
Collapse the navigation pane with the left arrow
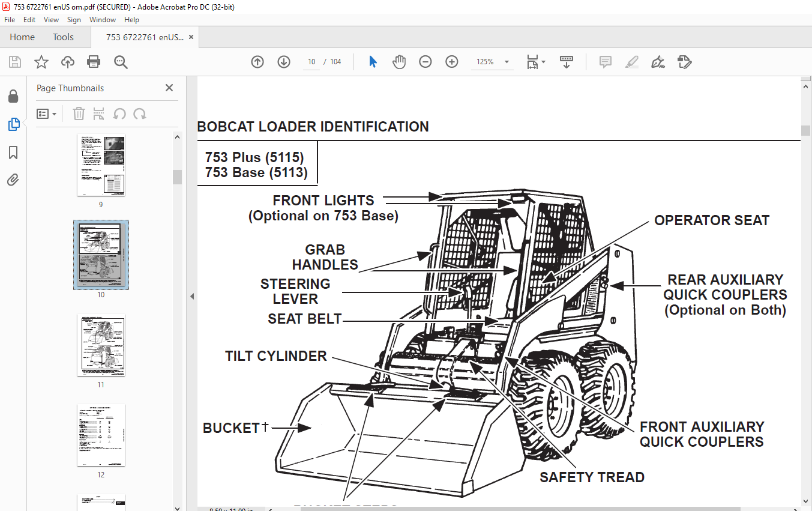point(192,296)
